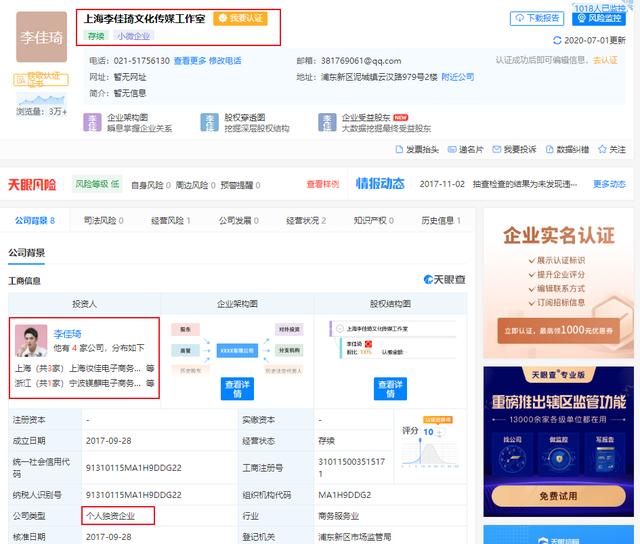Click the 免费试用 button in ad
640x544 pixels.
click(x=558, y=496)
